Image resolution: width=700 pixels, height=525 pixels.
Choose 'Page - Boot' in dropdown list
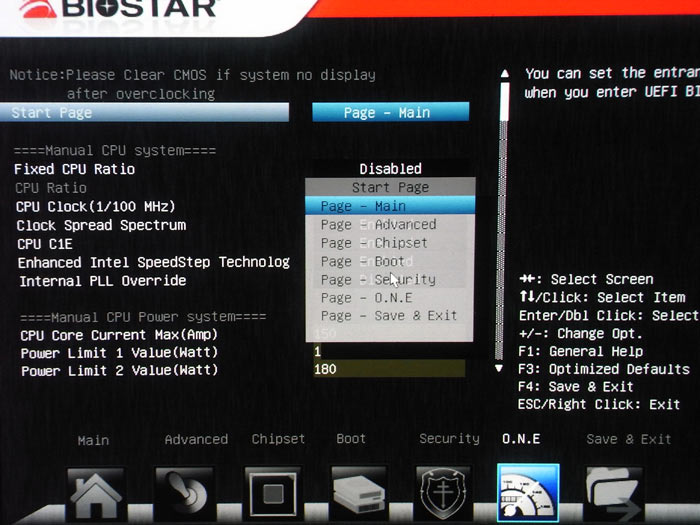(390, 261)
